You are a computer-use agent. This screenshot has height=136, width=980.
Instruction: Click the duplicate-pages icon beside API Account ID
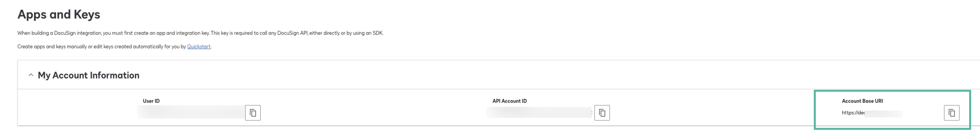(x=602, y=112)
